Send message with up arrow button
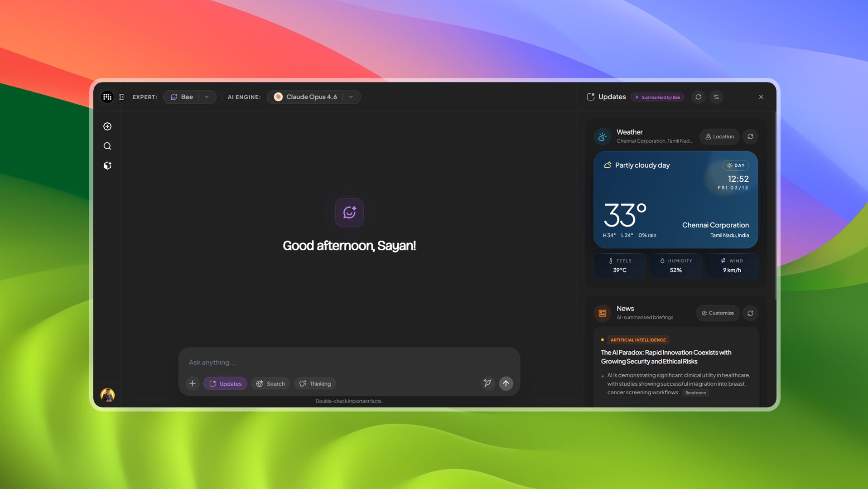The image size is (868, 489). [506, 383]
